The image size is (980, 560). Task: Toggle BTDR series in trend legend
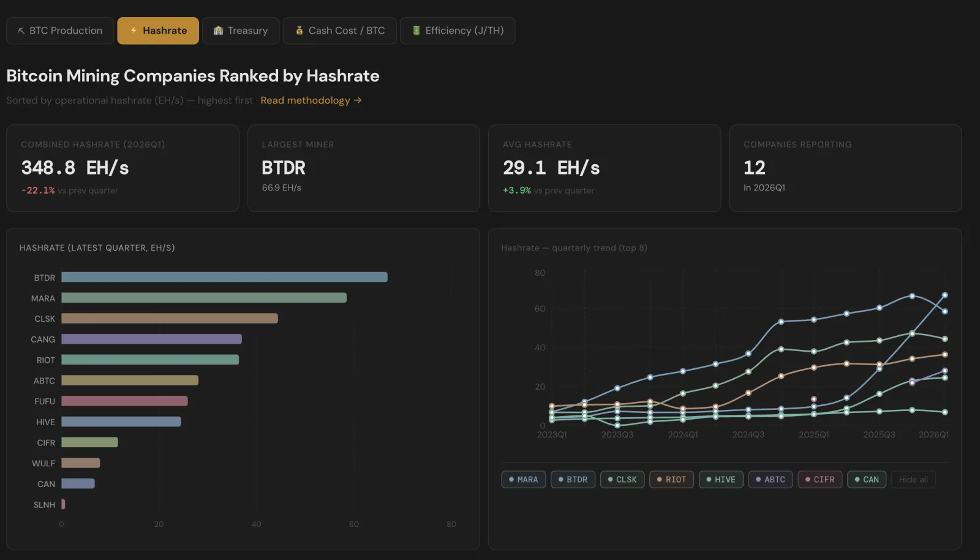573,480
